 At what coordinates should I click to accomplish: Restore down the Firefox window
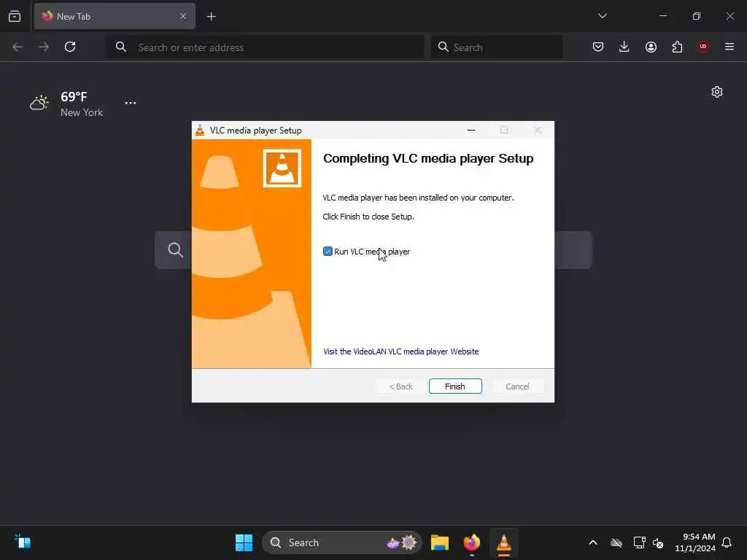click(697, 16)
